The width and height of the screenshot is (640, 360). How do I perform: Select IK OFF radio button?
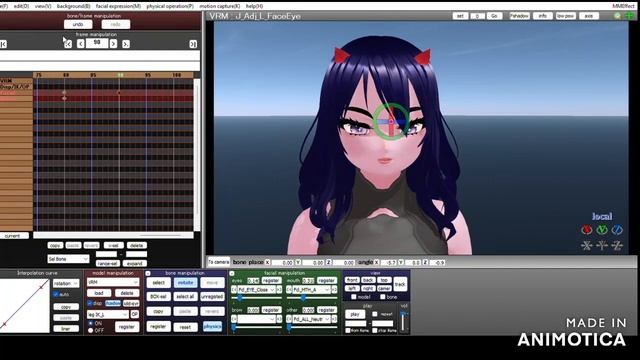tap(91, 330)
